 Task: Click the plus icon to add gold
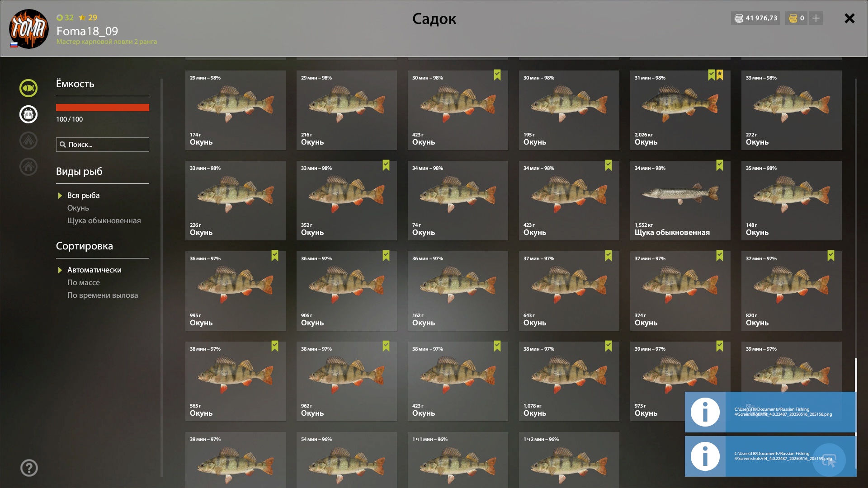pos(816,18)
